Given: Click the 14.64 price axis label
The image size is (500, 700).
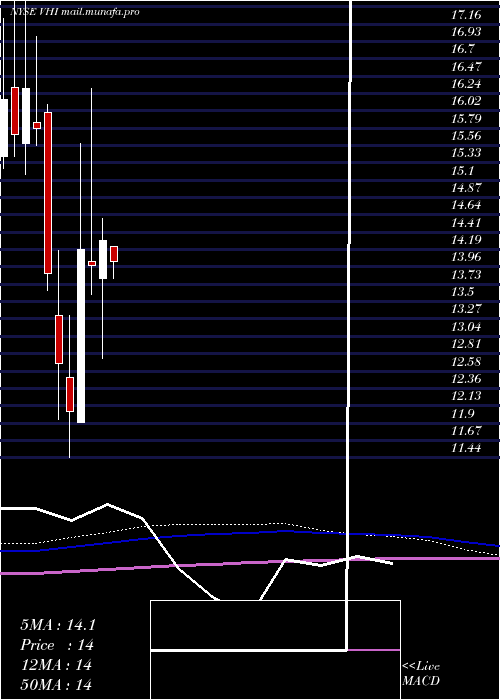Looking at the screenshot, I should 466,205.
